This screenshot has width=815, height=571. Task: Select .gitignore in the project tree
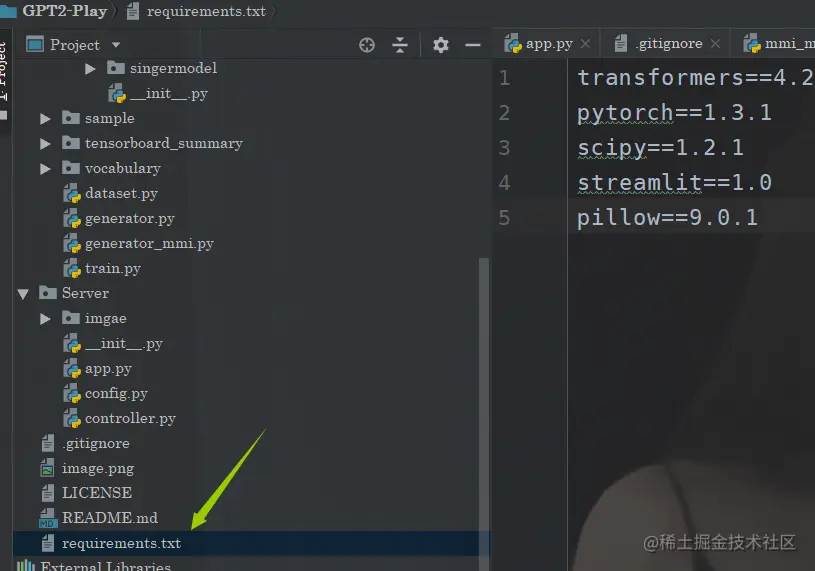point(96,444)
